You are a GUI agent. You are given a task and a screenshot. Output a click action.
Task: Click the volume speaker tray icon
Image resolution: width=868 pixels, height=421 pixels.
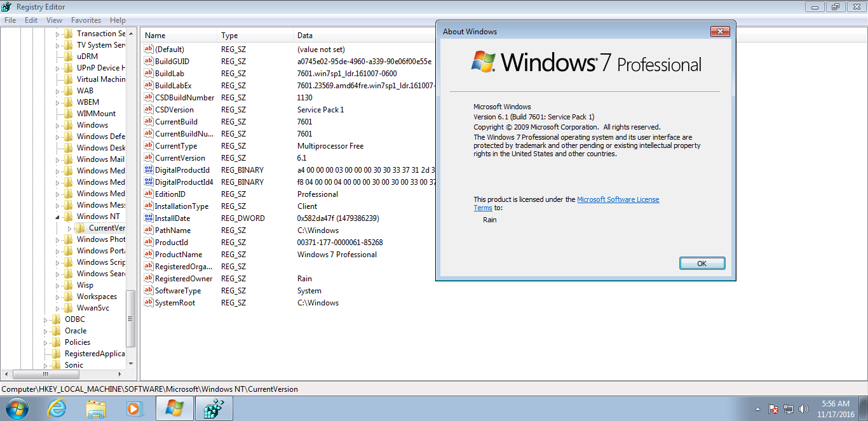(x=804, y=409)
